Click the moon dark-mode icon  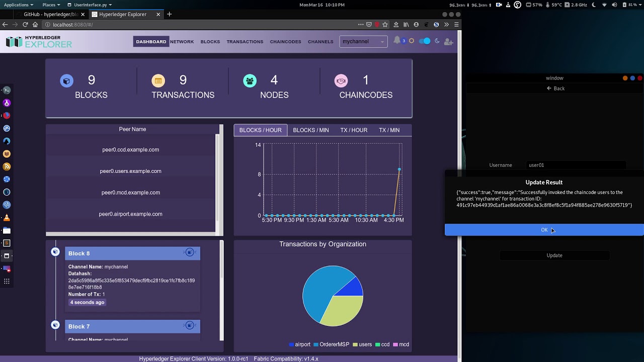point(437,41)
